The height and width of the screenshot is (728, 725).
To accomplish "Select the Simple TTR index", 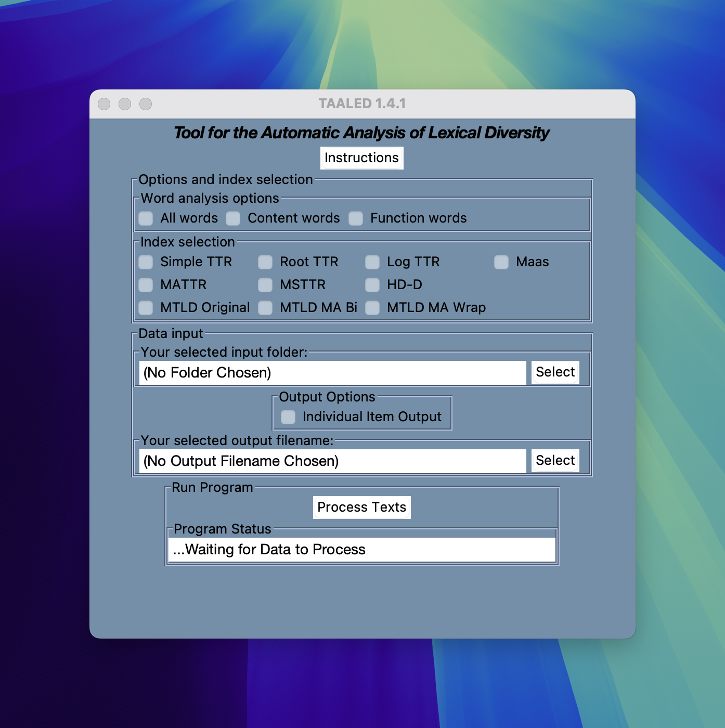I will pyautogui.click(x=146, y=262).
